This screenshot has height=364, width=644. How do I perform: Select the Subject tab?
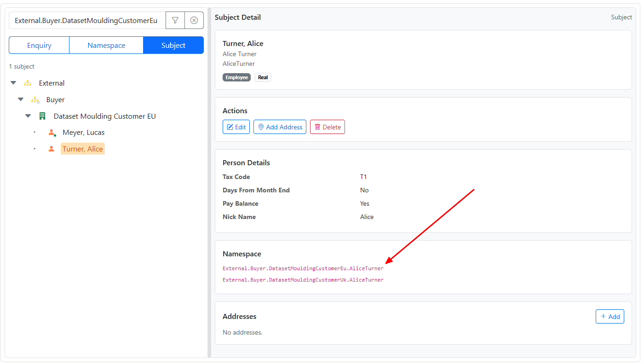coord(173,45)
